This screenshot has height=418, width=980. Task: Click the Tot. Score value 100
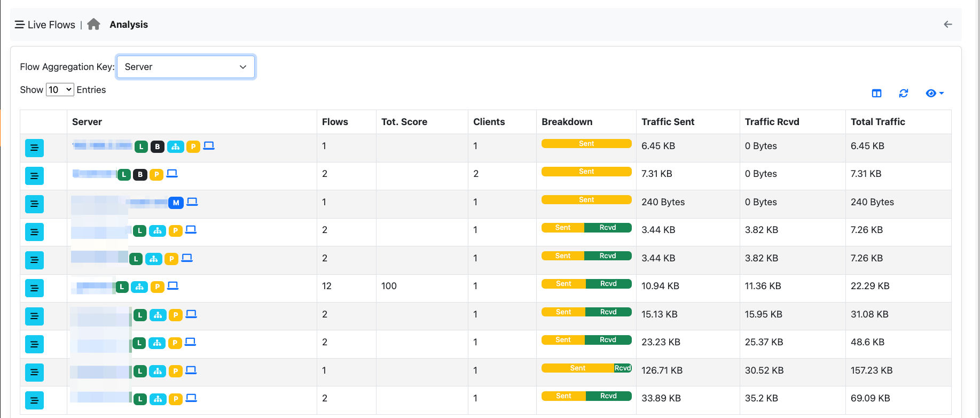[x=389, y=286]
